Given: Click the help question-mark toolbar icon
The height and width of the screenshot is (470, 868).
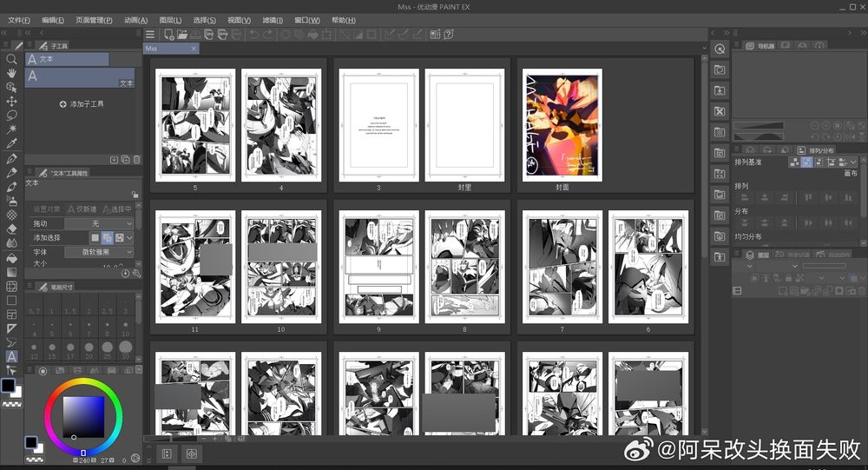Looking at the screenshot, I should point(449,35).
